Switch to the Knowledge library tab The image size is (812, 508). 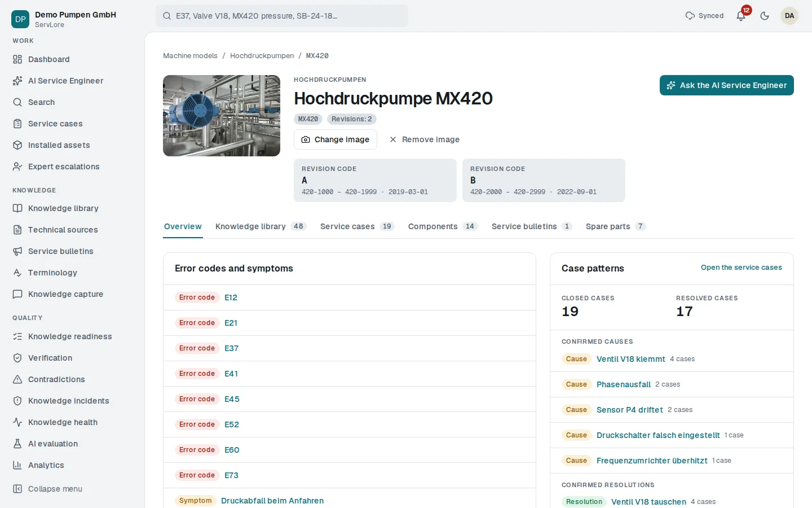coord(261,226)
